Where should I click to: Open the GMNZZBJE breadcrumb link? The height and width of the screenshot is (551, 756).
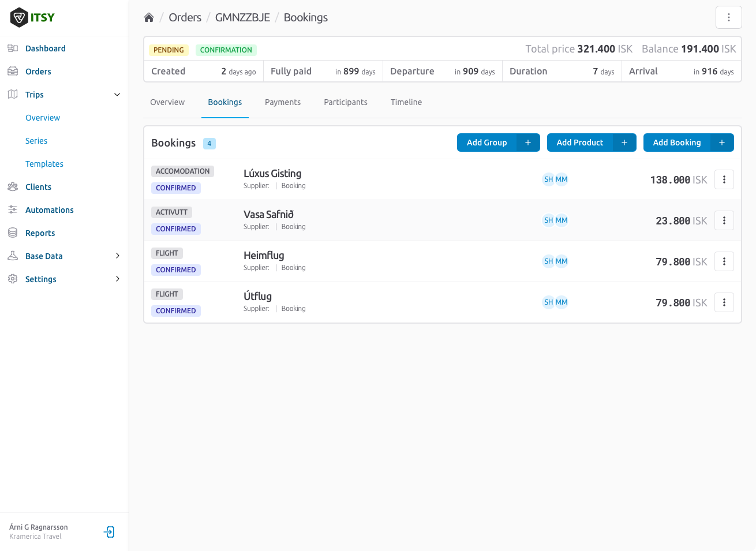pyautogui.click(x=242, y=17)
